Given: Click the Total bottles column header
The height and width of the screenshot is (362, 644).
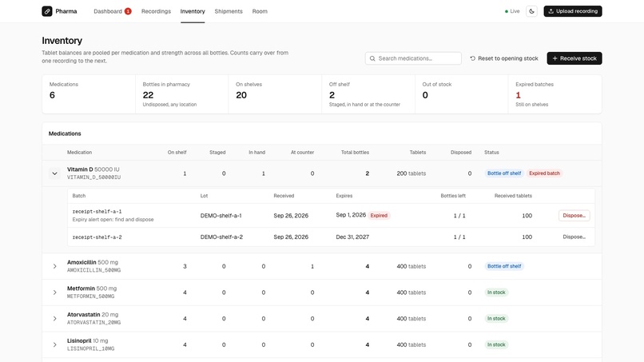Looking at the screenshot, I should 355,153.
